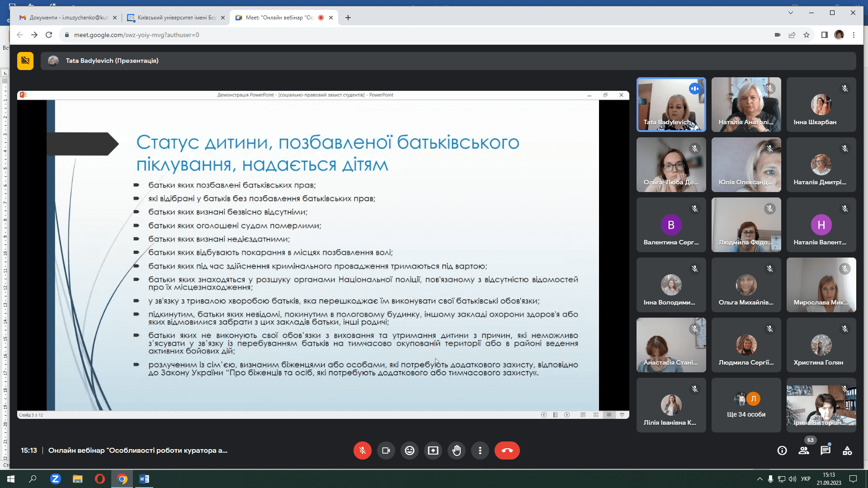Show everyone in the participants panel

tap(804, 450)
